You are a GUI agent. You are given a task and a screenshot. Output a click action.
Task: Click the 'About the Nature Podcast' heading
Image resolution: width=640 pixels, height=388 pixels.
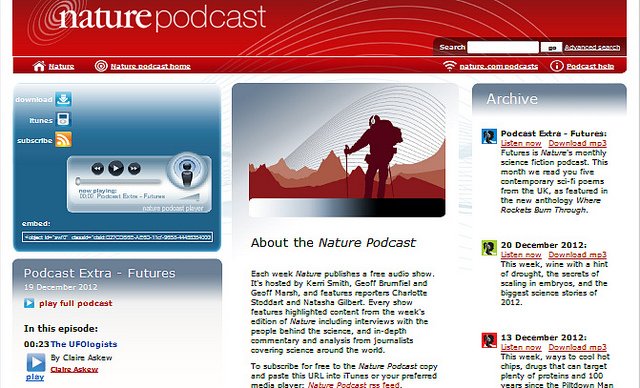(x=333, y=243)
